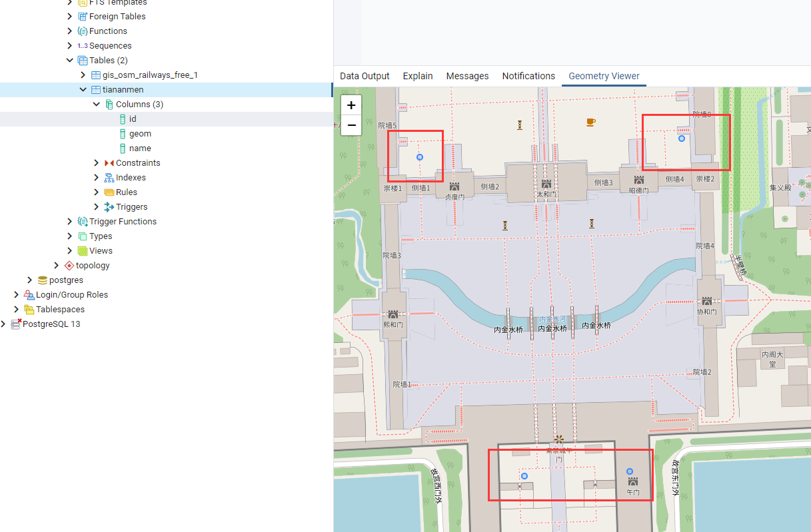Image resolution: width=811 pixels, height=532 pixels.
Task: Select the name column item
Action: (140, 148)
